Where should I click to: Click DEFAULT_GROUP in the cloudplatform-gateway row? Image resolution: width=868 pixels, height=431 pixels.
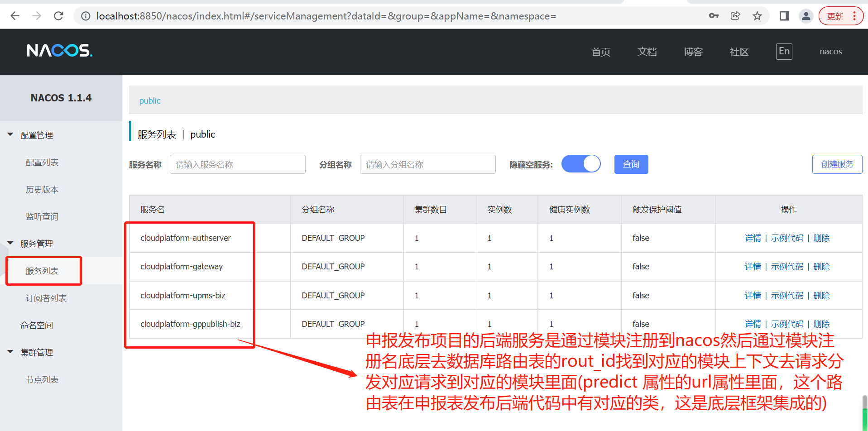tap(333, 267)
